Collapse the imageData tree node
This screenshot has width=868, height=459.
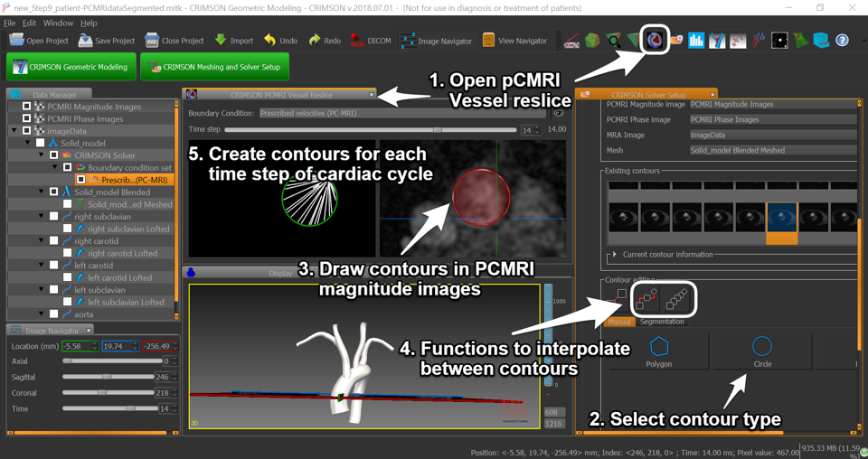[x=14, y=131]
